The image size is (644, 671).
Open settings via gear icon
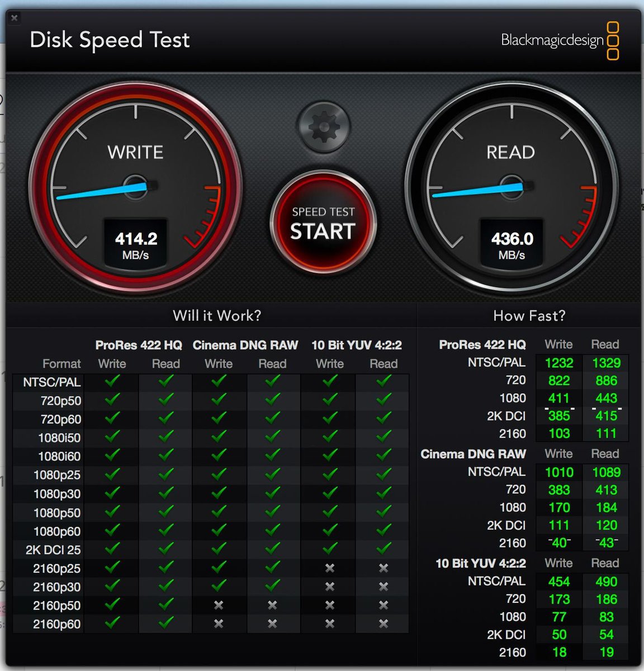point(324,127)
